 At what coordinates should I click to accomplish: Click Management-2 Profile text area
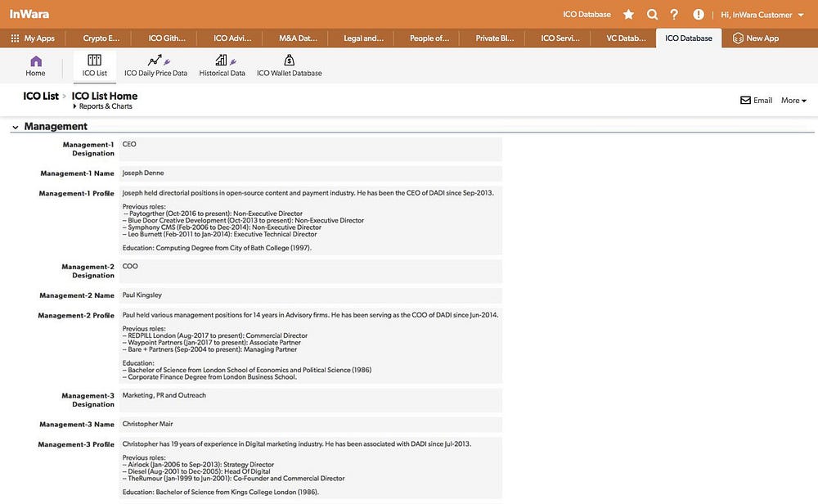click(310, 346)
